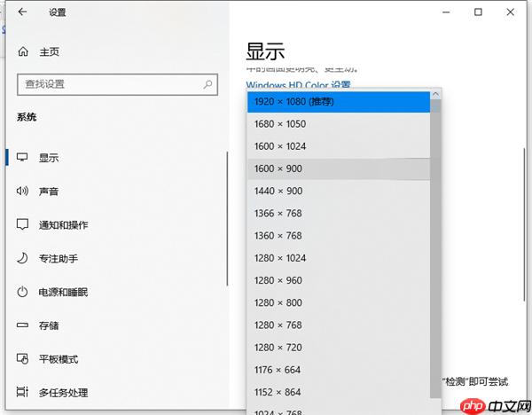Open the 主页 home entry
532x415 pixels.
[49, 52]
